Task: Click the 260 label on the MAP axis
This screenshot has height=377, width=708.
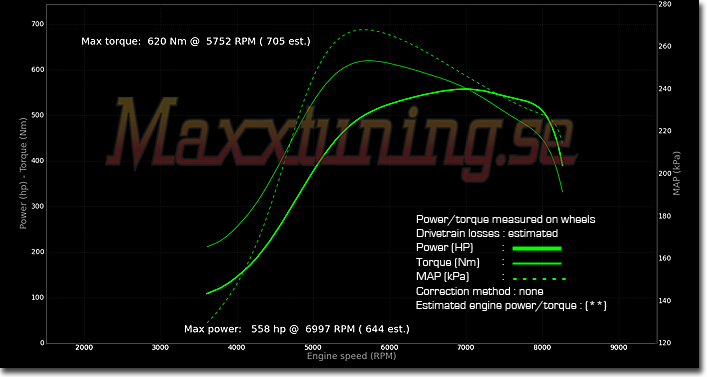Action: click(x=665, y=47)
